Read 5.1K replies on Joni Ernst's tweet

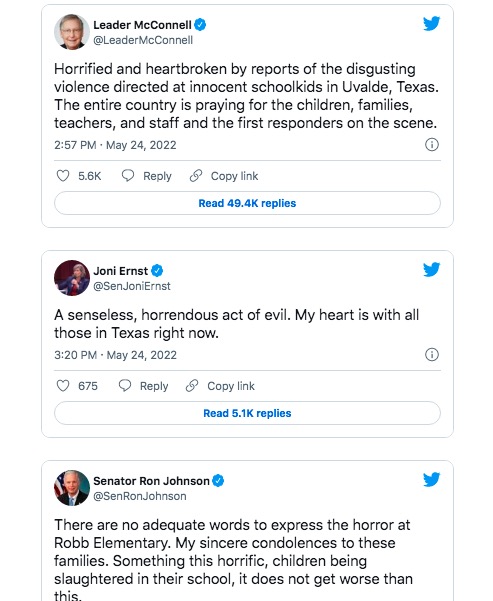[247, 413]
